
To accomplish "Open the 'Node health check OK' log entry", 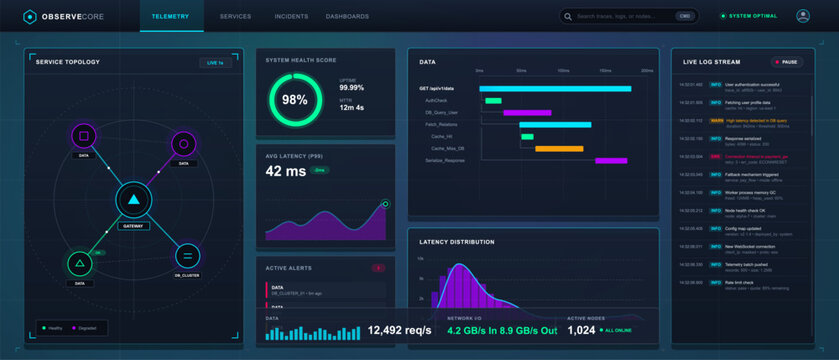I will [743, 213].
